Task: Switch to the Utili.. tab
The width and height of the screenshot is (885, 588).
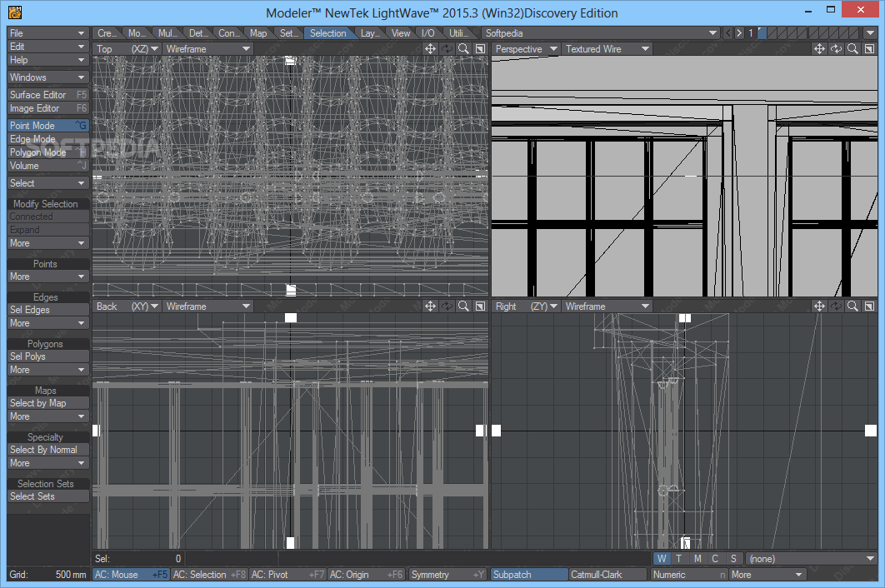Action: click(x=458, y=33)
